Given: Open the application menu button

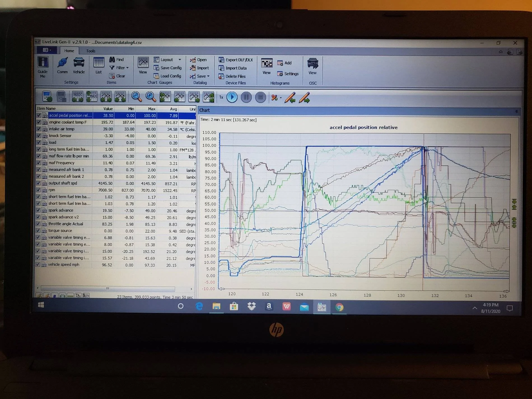Looking at the screenshot, I should click(x=47, y=50).
